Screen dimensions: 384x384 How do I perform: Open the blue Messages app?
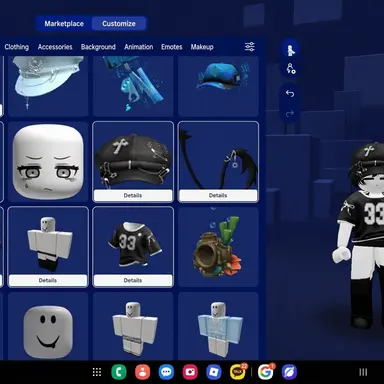click(166, 372)
